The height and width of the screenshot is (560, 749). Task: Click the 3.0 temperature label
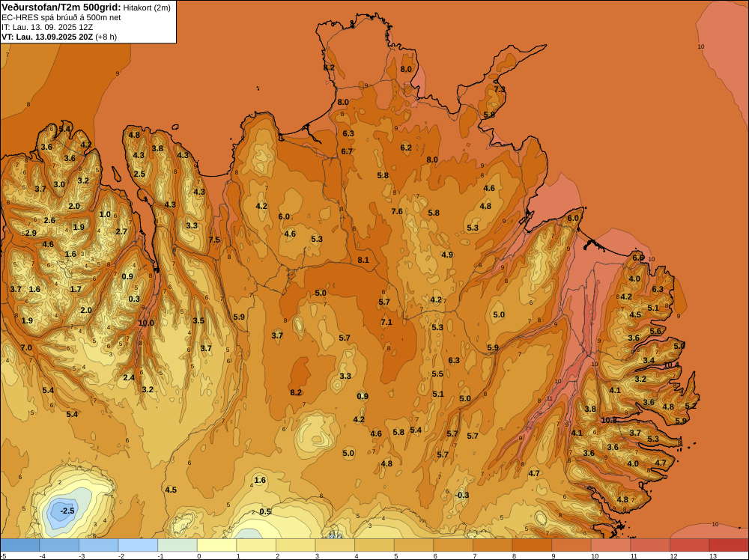[x=58, y=184]
